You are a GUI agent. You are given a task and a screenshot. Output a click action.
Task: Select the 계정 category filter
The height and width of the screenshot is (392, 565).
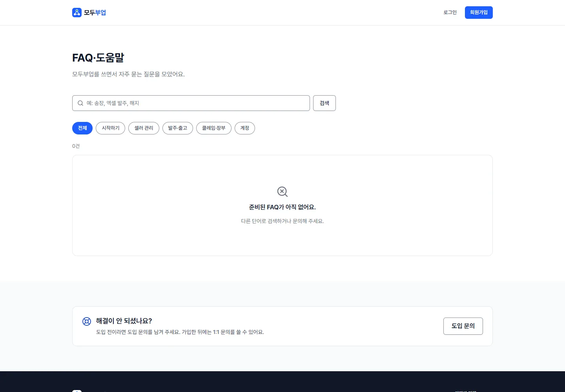pos(245,128)
